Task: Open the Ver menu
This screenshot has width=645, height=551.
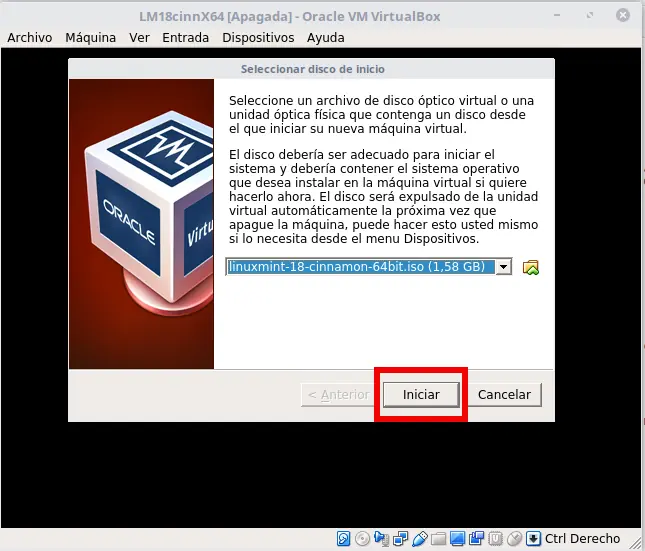Action: coord(139,38)
